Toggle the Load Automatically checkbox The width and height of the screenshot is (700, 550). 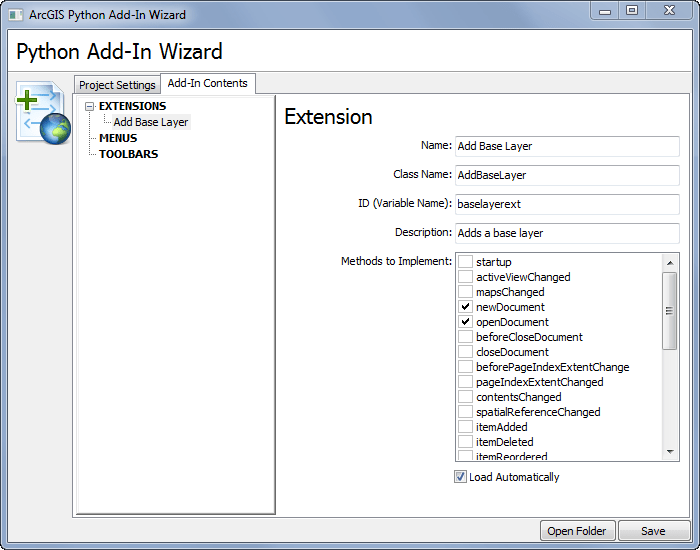click(460, 477)
